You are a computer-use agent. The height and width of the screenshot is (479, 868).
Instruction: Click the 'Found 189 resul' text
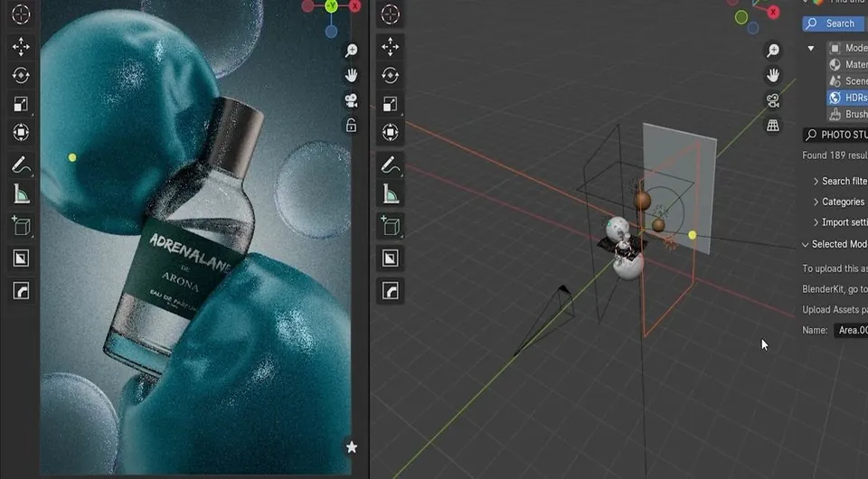tap(835, 155)
